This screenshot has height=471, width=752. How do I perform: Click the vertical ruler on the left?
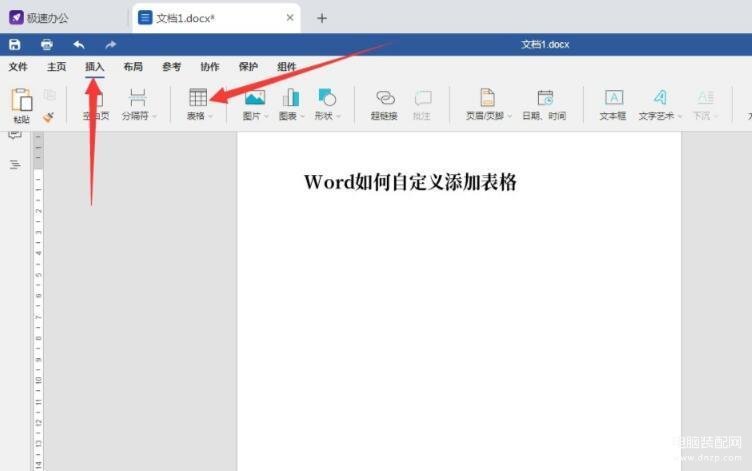(38, 301)
